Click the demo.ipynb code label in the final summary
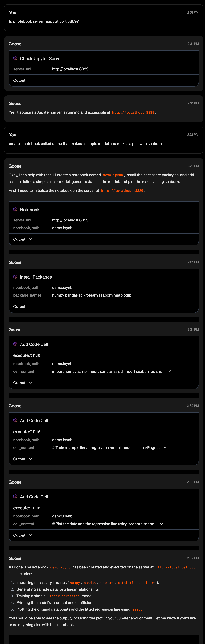Viewport: 205px width, 644px height. tap(60, 567)
